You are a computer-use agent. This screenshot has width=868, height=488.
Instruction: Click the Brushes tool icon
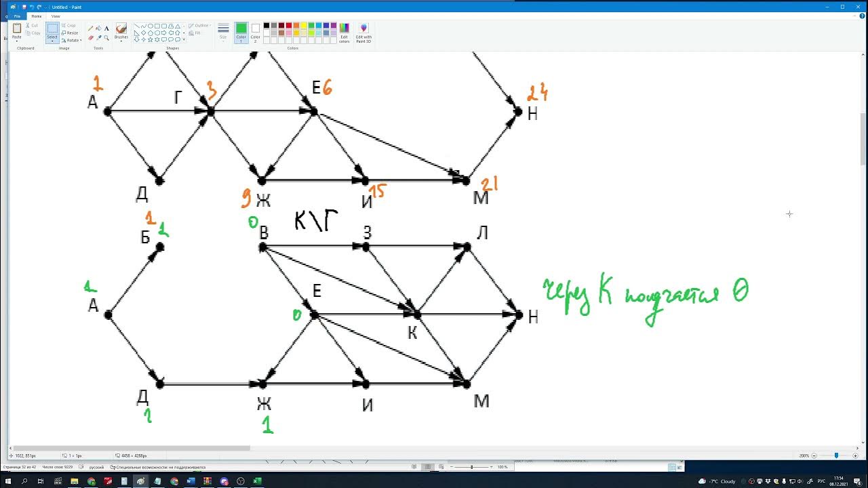[121, 28]
